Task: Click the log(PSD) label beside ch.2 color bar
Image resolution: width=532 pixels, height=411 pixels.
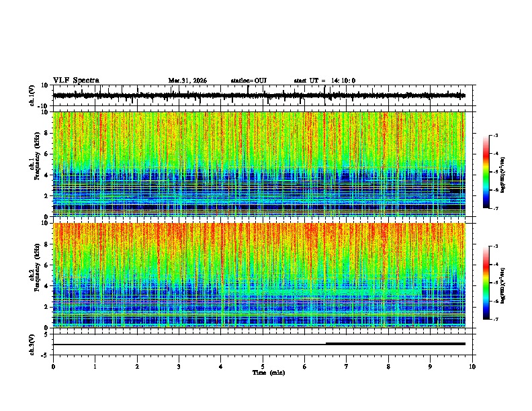Action: 504,286
